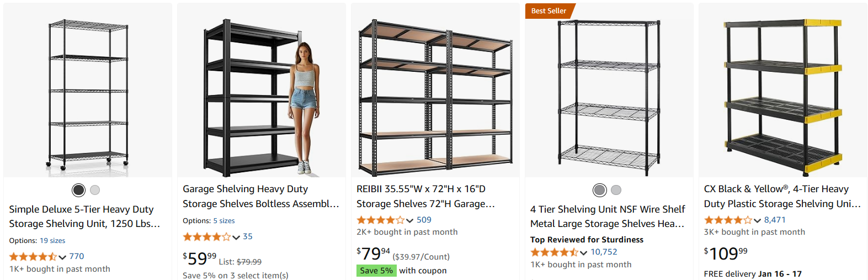
Task: Open the 5 sizes options link
Action: (224, 221)
